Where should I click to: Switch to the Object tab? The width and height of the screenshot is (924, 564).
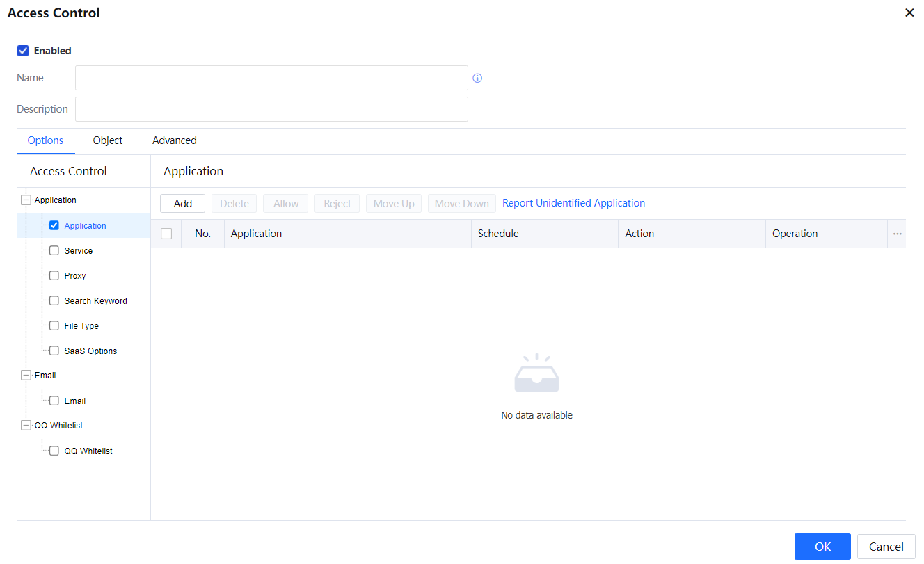(108, 140)
